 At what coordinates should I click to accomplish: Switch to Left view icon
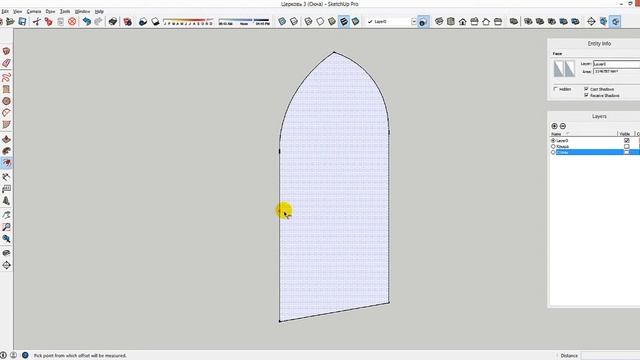point(498,21)
